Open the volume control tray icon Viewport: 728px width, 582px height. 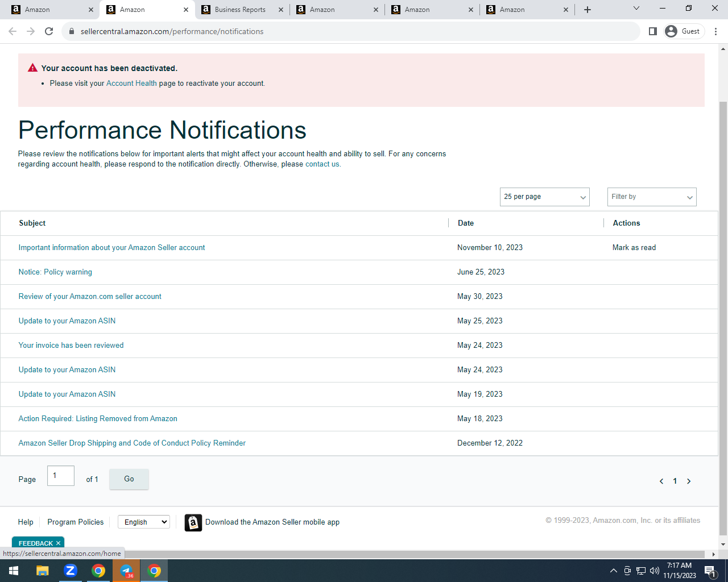[x=655, y=571]
